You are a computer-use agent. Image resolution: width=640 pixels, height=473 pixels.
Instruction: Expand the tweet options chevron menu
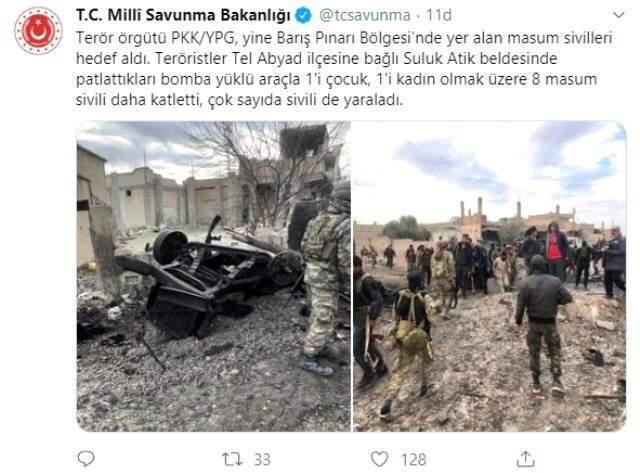(x=619, y=15)
